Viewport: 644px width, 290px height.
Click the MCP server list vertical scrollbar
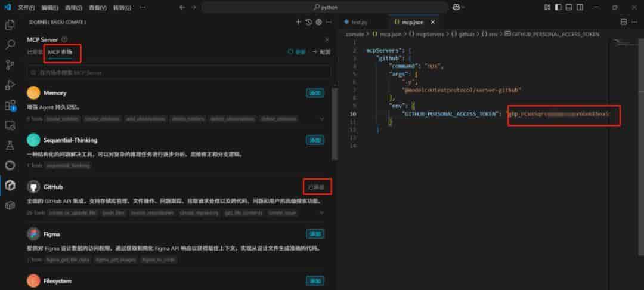[335, 124]
